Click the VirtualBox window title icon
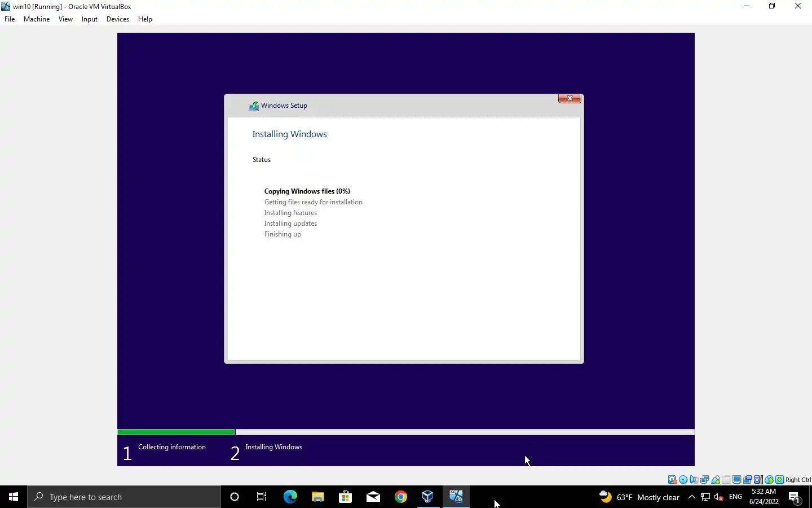Image resolution: width=812 pixels, height=508 pixels. (x=6, y=6)
